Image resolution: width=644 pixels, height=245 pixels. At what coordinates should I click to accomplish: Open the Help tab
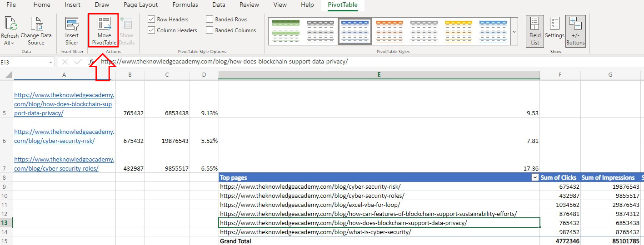tap(307, 5)
